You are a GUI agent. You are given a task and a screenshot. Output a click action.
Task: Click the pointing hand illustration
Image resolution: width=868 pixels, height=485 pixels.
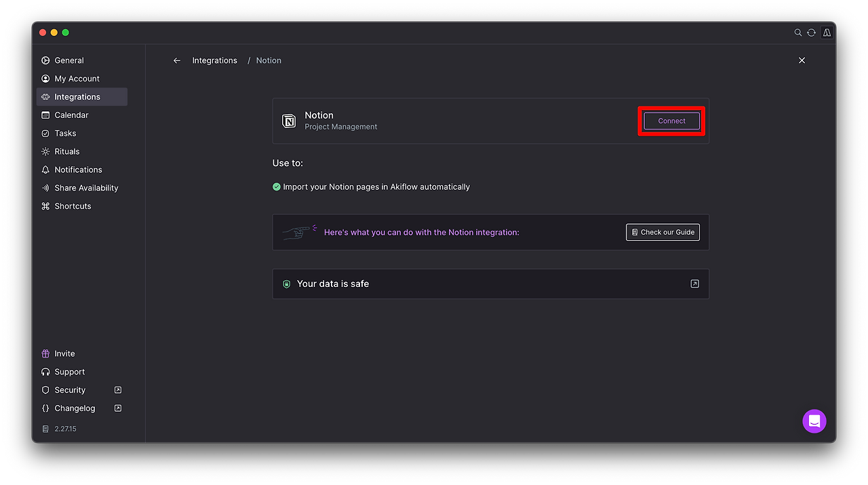click(300, 232)
